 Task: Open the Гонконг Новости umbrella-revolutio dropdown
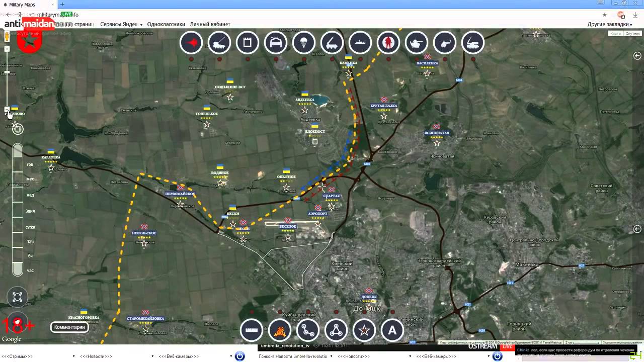click(296, 356)
